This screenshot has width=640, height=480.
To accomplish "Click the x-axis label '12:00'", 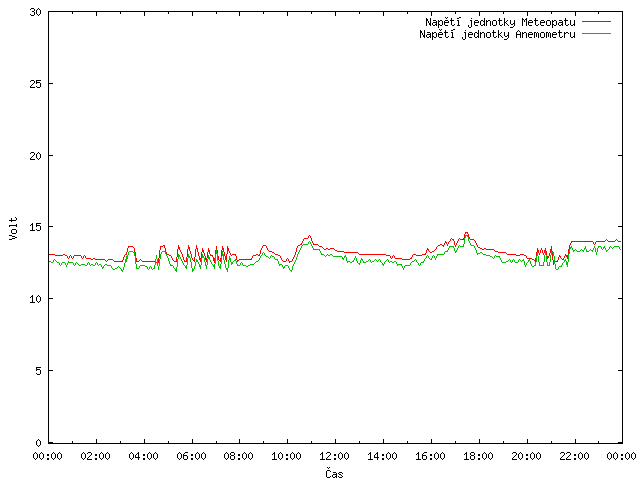I will tap(334, 456).
